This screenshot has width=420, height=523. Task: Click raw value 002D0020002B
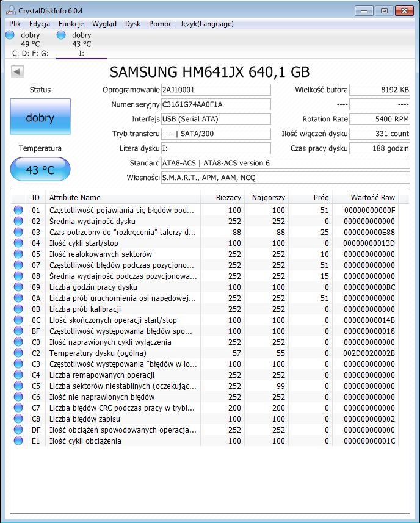[x=369, y=353]
